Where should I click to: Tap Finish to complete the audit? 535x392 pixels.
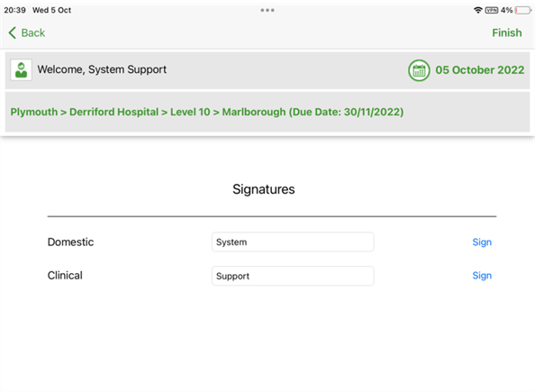coord(507,32)
